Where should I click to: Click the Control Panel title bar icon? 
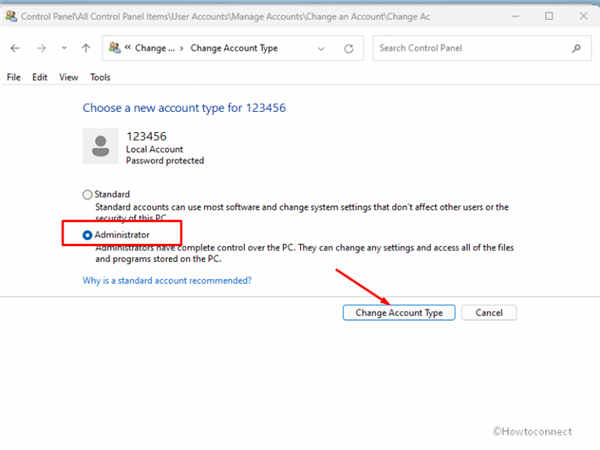[11, 17]
